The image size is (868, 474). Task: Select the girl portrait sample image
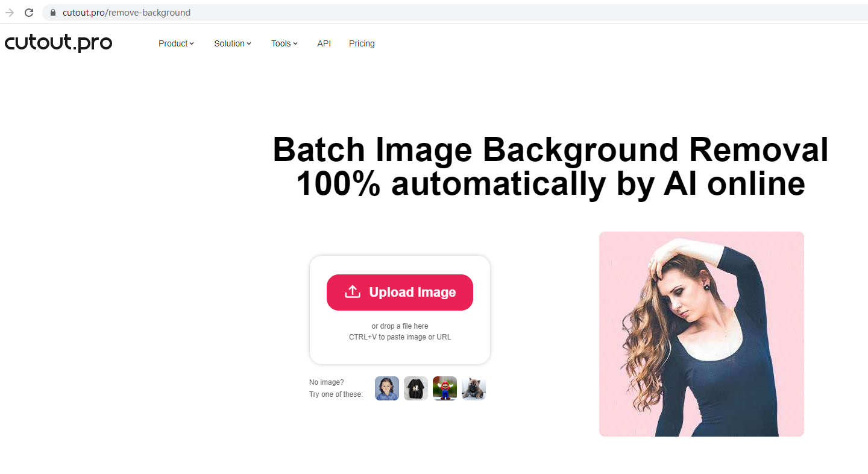386,388
